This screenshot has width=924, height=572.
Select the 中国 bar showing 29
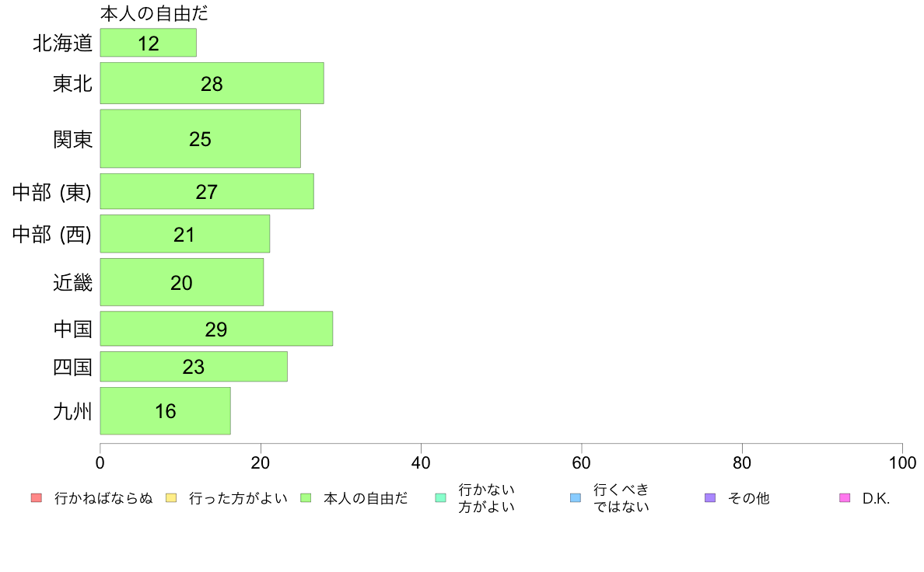[216, 329]
